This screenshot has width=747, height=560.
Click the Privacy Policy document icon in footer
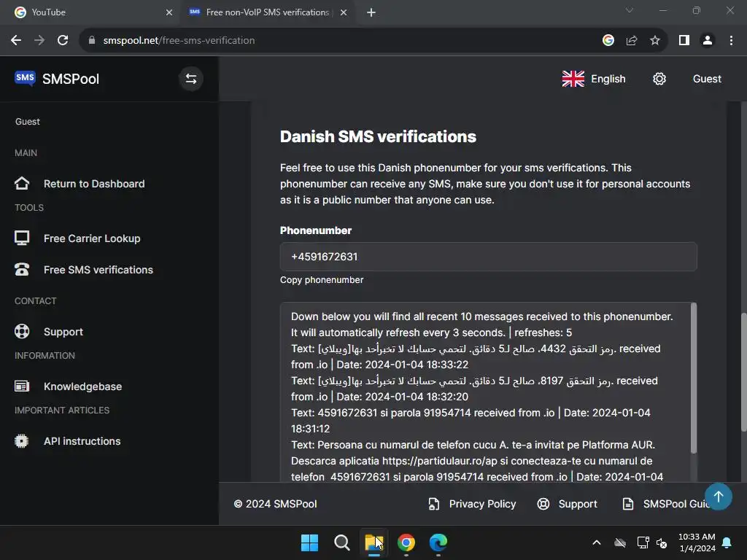pos(433,504)
